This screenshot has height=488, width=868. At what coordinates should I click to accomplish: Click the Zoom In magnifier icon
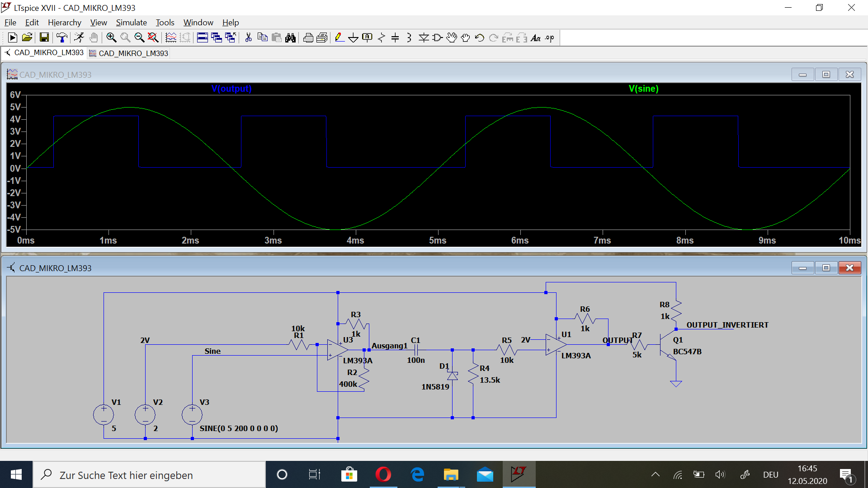pos(111,38)
